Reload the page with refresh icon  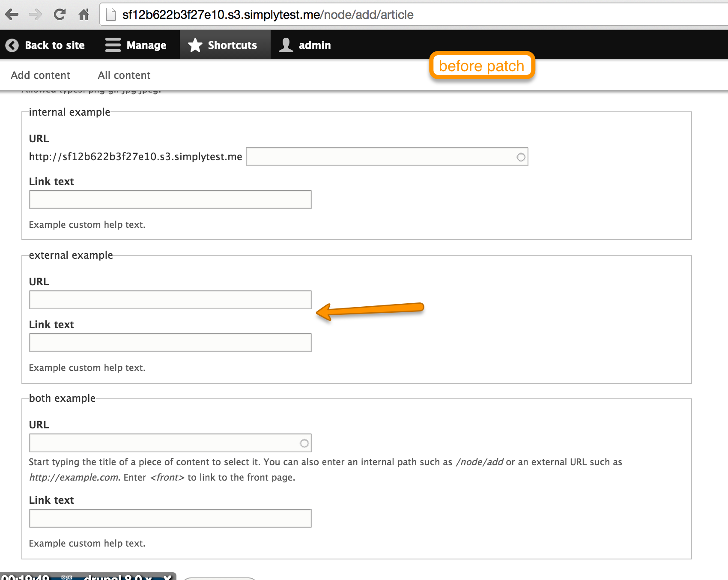coord(60,15)
